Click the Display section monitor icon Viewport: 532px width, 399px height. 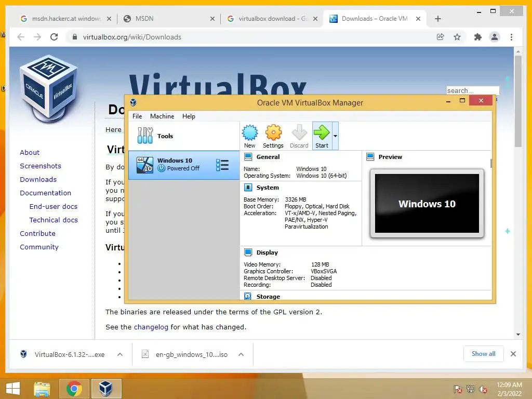[248, 252]
